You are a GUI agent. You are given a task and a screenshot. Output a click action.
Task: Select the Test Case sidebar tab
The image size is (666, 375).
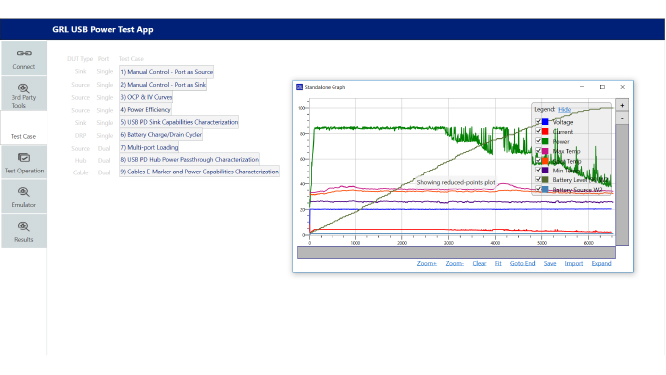point(24,128)
